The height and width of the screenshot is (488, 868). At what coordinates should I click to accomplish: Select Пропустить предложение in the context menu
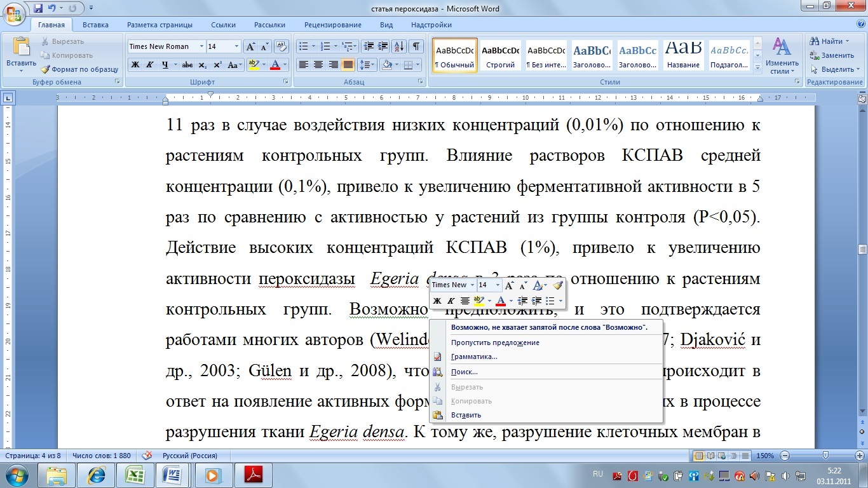495,342
